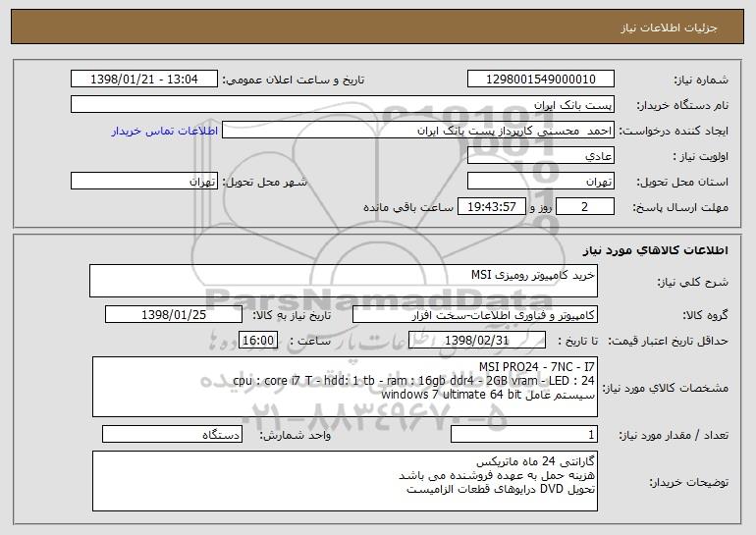Viewport: 756px width, 535px height.
Task: Select the remaining days field showing 2
Action: pos(585,206)
